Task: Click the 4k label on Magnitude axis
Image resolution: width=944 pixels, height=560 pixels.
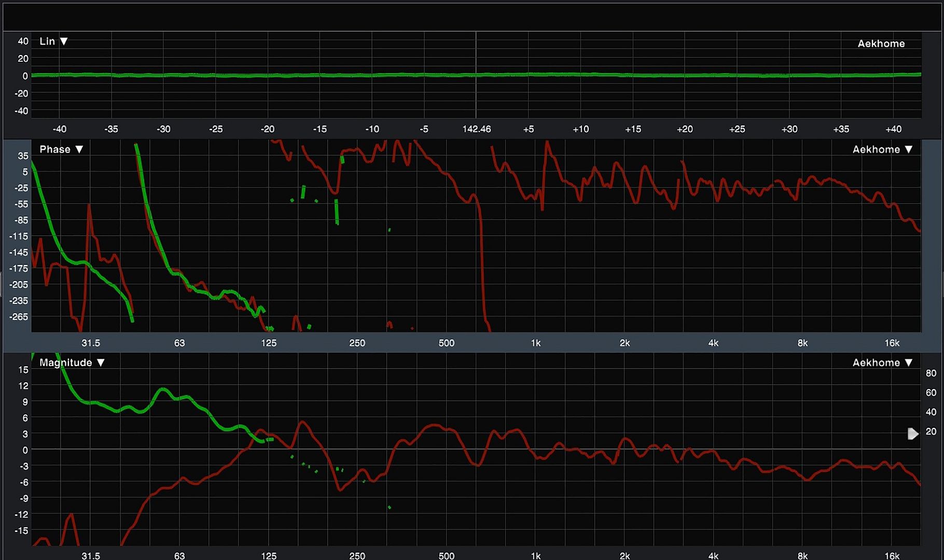Action: pos(713,556)
